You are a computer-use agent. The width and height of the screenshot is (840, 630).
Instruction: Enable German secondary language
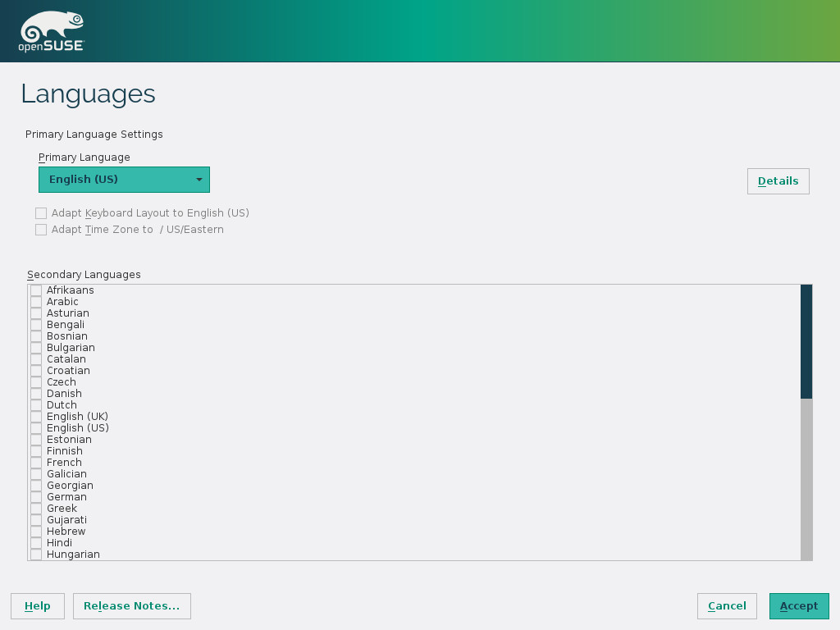(36, 497)
